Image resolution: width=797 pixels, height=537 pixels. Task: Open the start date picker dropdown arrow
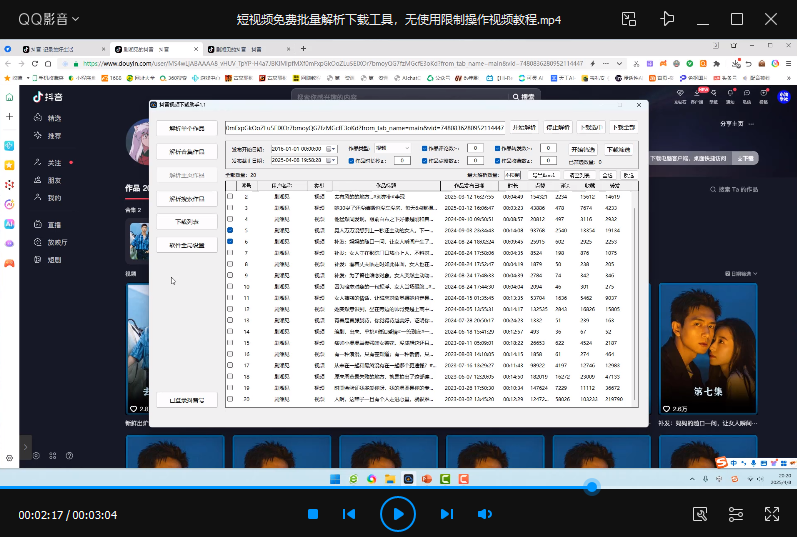tap(333, 149)
